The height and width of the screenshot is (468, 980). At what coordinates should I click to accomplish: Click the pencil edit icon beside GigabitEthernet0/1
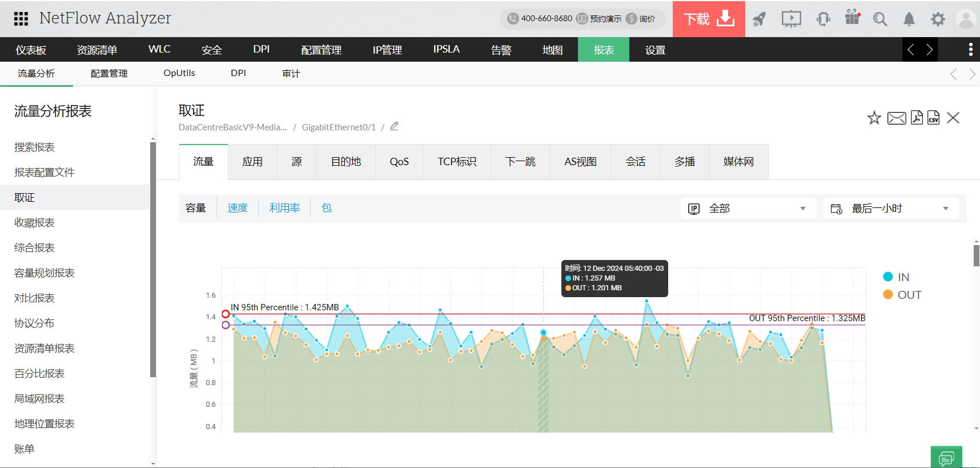coord(394,126)
